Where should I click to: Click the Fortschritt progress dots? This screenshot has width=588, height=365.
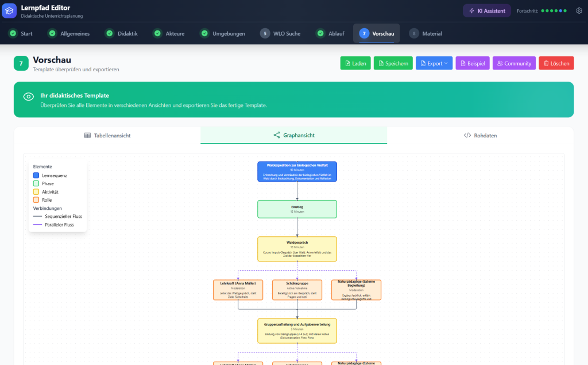(554, 11)
